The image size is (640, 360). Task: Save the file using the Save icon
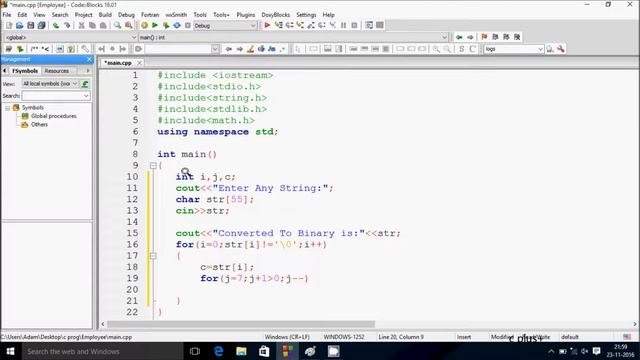(x=31, y=25)
